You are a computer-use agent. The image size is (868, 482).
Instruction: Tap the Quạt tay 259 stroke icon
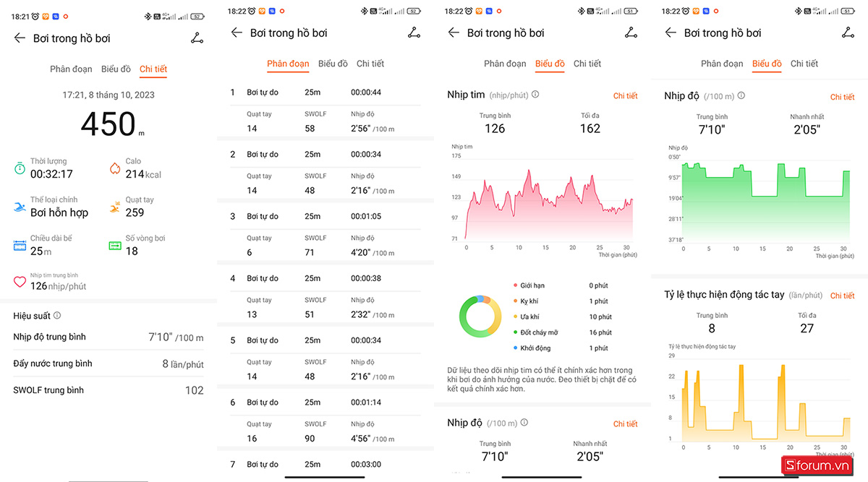(114, 207)
